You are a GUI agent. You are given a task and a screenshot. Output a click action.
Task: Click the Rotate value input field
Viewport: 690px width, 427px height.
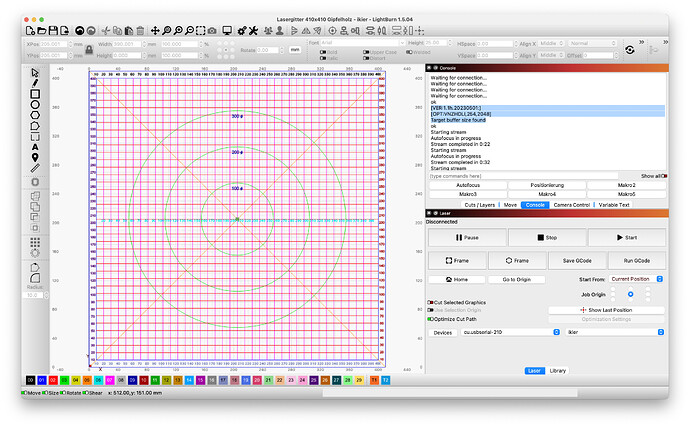coord(268,50)
